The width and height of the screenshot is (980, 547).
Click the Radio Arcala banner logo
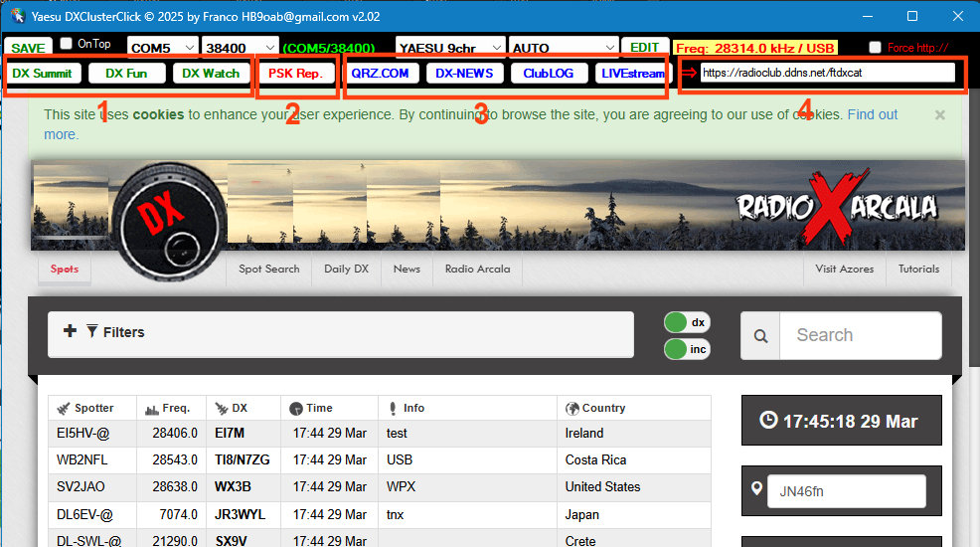[836, 207]
